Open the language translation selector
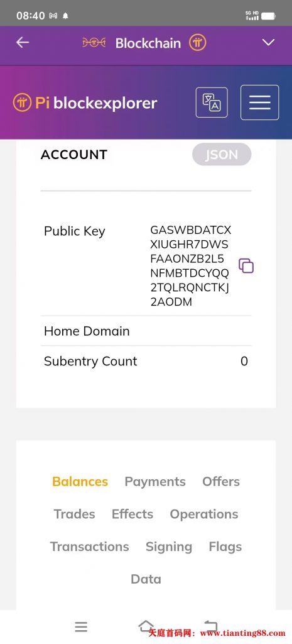 point(212,103)
